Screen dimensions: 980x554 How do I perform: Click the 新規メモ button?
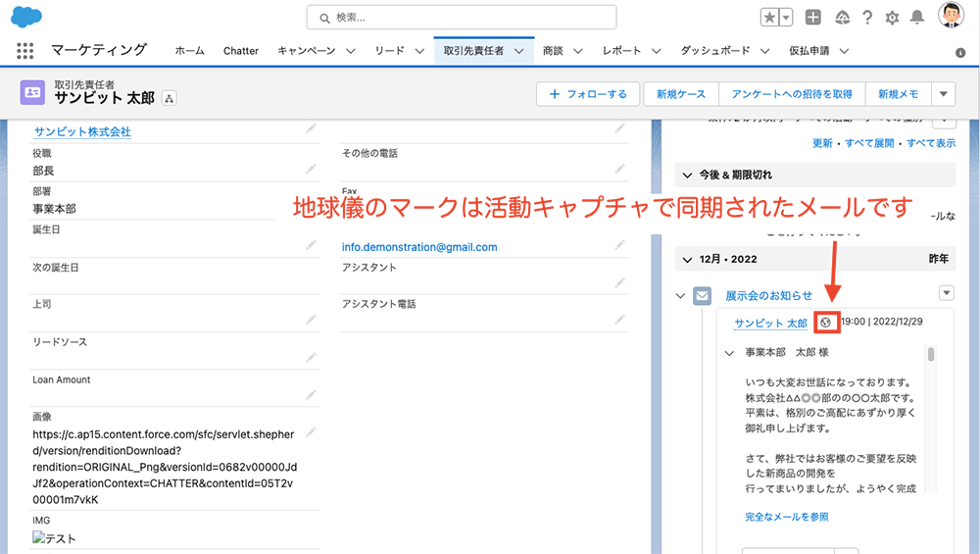(898, 94)
